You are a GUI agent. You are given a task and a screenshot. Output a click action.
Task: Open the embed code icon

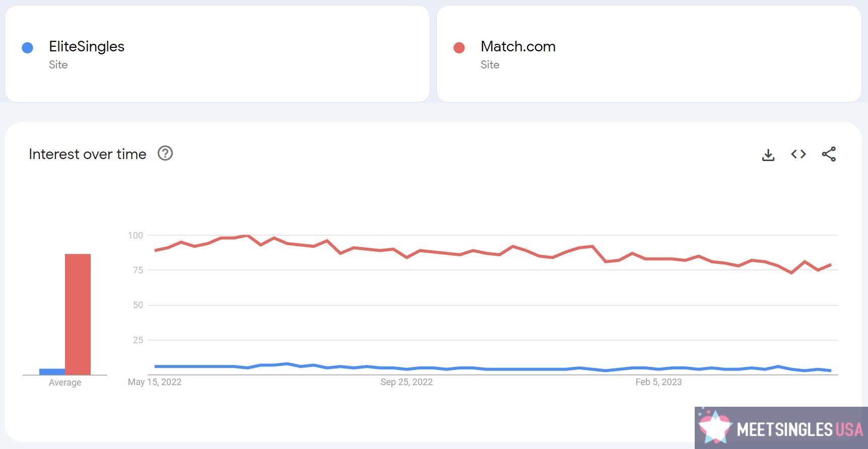[798, 154]
